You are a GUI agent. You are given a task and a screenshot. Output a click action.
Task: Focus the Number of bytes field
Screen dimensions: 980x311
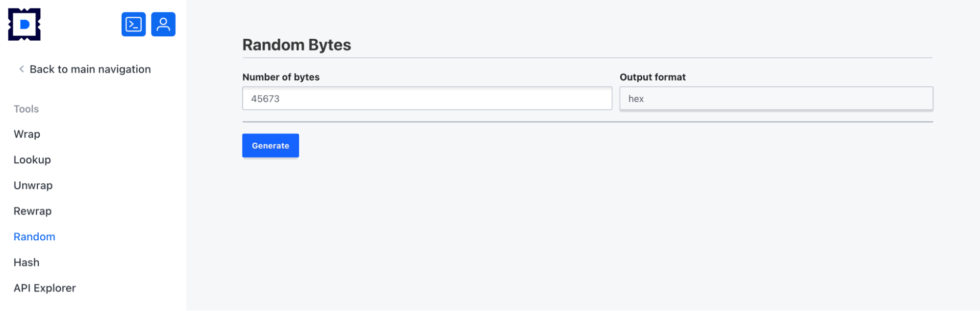[x=427, y=99]
